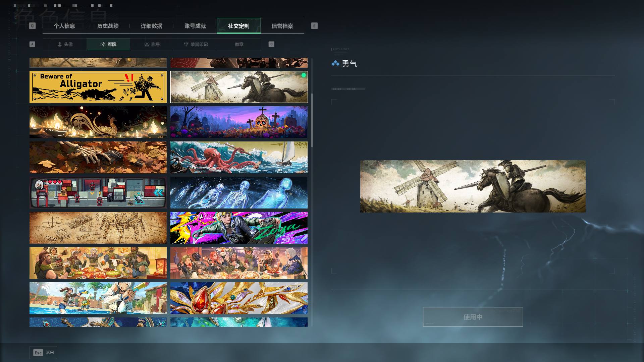Open the 详细数据 tab
The image size is (644, 362).
click(152, 26)
